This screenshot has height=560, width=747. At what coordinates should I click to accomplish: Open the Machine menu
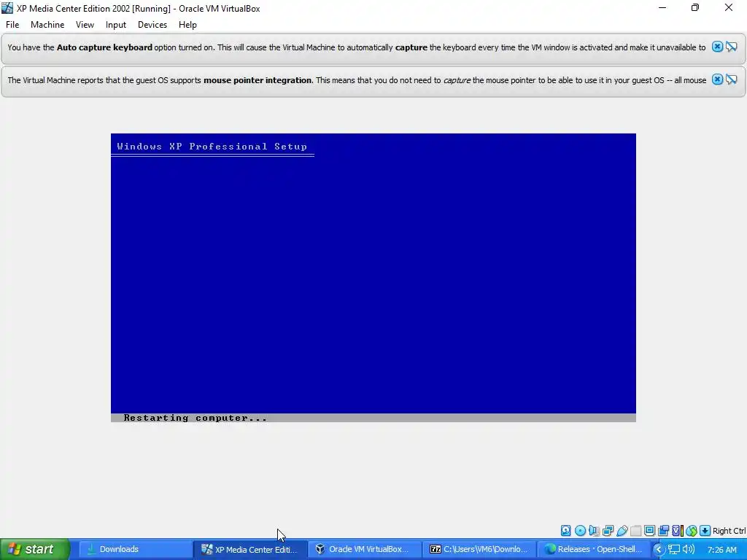tap(47, 25)
